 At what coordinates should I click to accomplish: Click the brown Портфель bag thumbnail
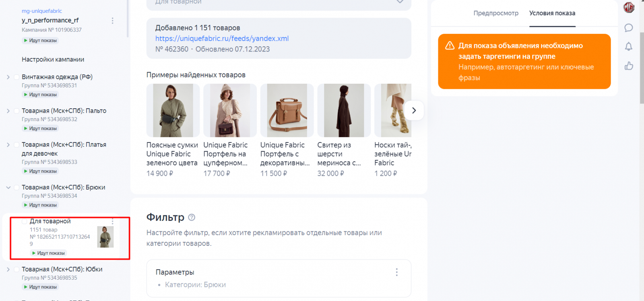[287, 110]
